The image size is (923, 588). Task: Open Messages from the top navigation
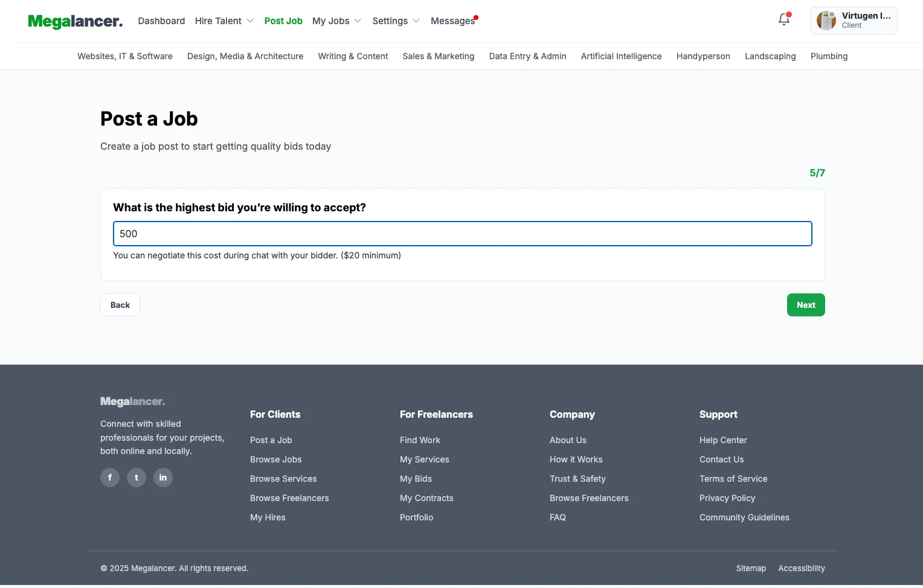click(452, 21)
